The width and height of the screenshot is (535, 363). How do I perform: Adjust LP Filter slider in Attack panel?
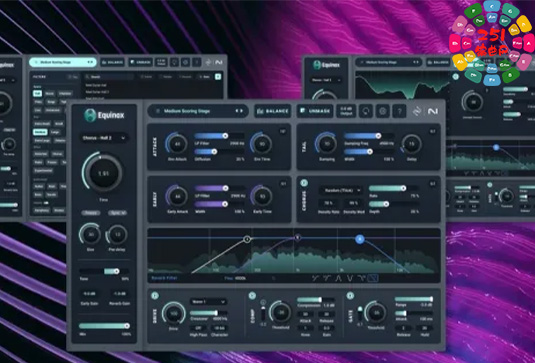219,136
